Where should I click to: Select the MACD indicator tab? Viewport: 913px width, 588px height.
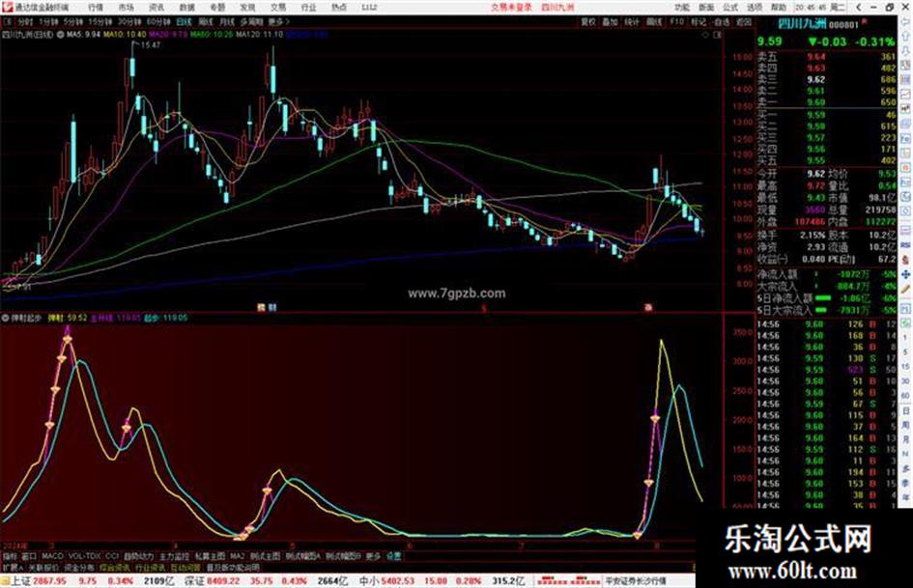click(52, 556)
